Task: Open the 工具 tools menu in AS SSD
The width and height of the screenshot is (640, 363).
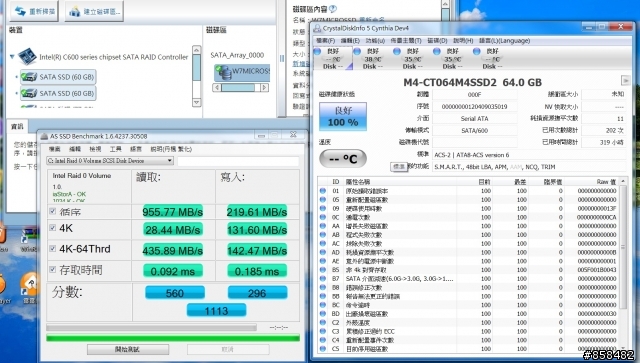Action: [x=116, y=149]
